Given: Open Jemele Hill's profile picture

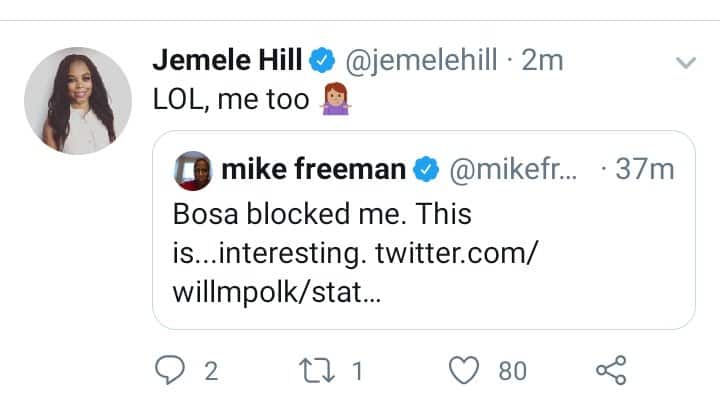Looking at the screenshot, I should point(78,101).
